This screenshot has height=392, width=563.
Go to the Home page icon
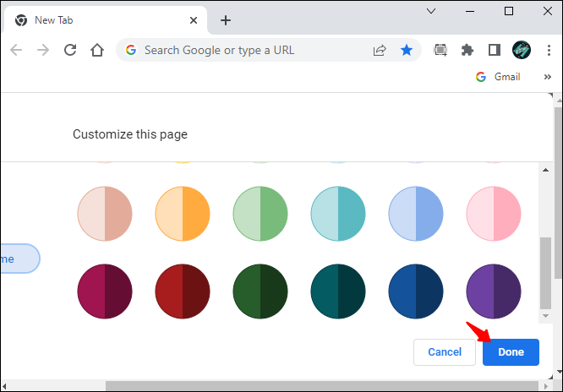(97, 50)
